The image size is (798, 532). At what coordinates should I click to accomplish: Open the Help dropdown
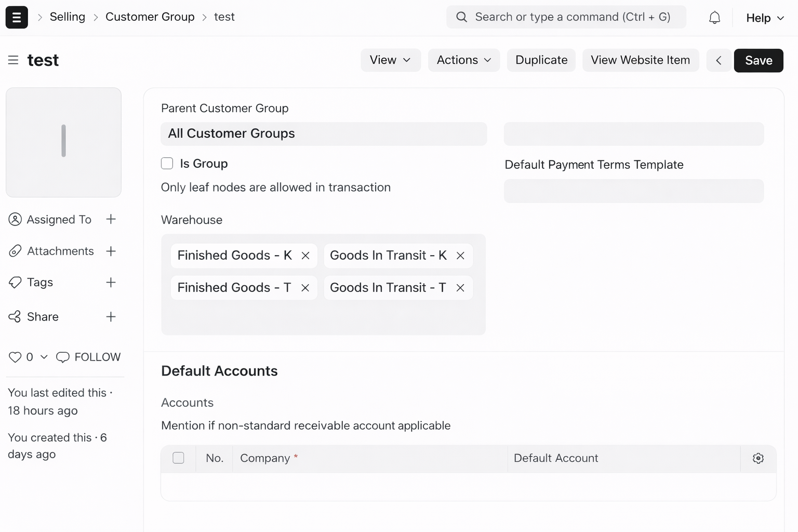[765, 18]
